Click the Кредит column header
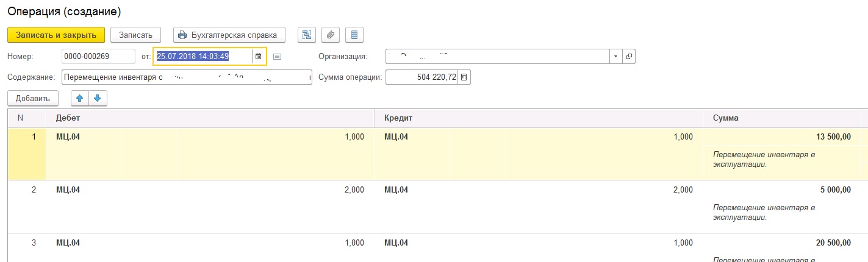The width and height of the screenshot is (868, 262). 539,118
